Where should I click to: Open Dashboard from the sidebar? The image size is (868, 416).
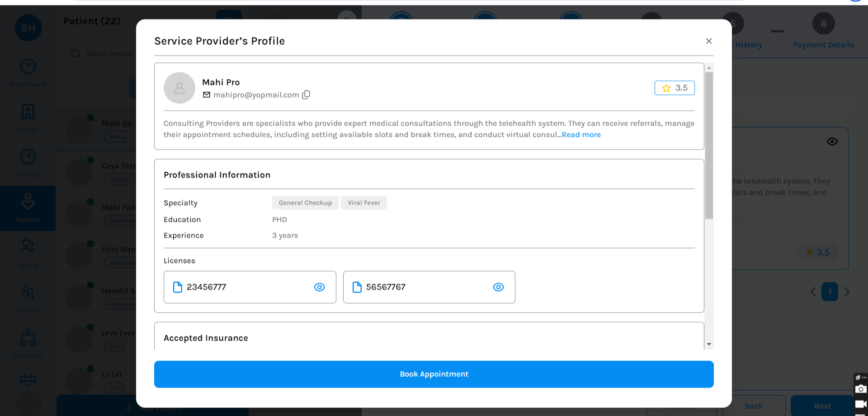click(28, 72)
